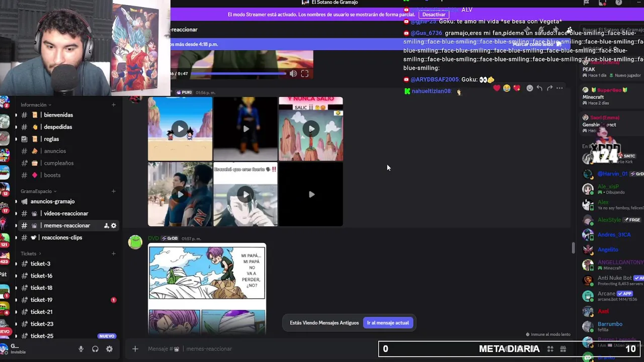Open own user profile avatar in user panel
This screenshot has width=644, height=362.
5,348
